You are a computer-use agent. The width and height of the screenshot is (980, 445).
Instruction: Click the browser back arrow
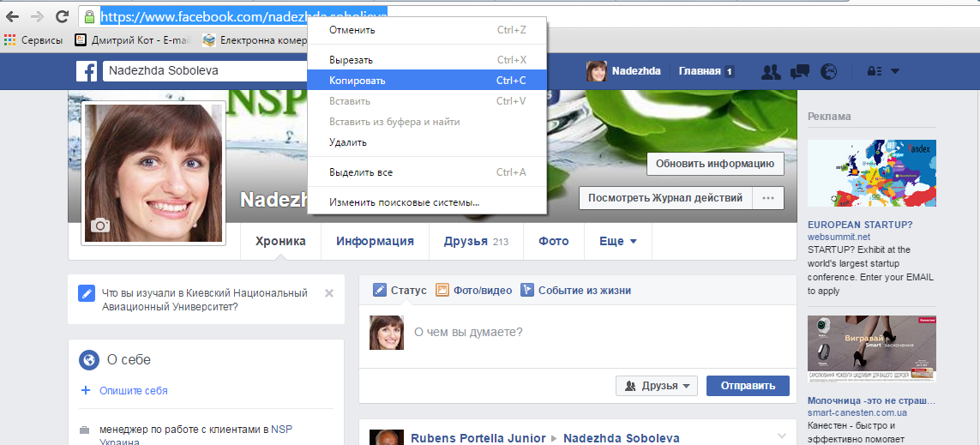(x=13, y=16)
